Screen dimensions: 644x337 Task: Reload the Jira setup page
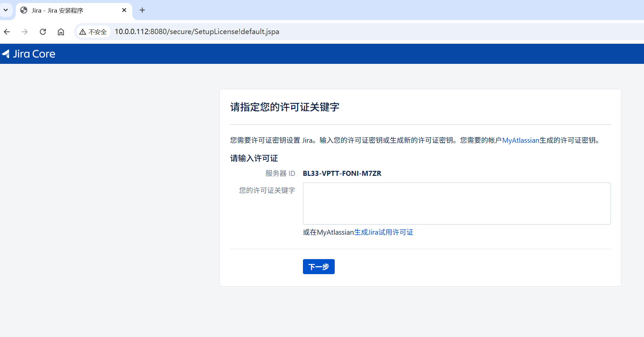[x=43, y=32]
